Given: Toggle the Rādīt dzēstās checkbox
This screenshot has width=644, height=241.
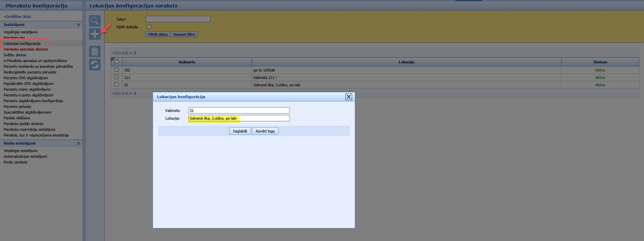Looking at the screenshot, I should (x=149, y=27).
